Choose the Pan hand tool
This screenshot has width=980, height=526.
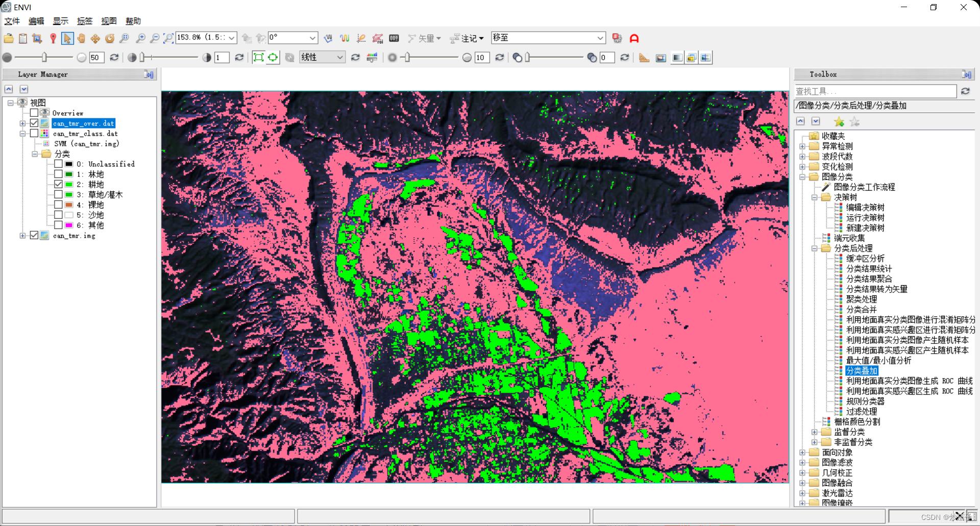tap(81, 38)
